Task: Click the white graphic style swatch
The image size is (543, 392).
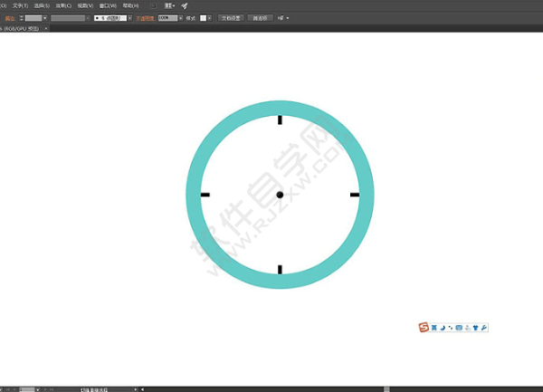Action: click(x=204, y=18)
